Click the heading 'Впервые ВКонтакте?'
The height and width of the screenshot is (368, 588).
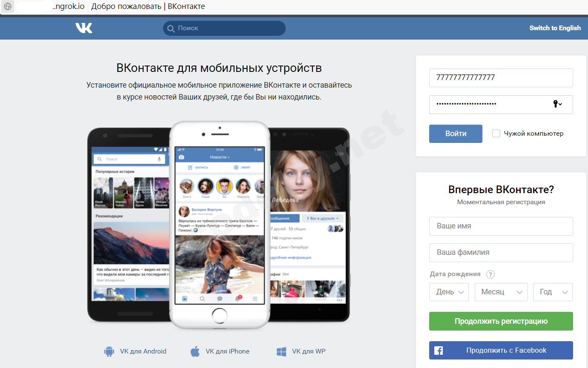pos(501,190)
